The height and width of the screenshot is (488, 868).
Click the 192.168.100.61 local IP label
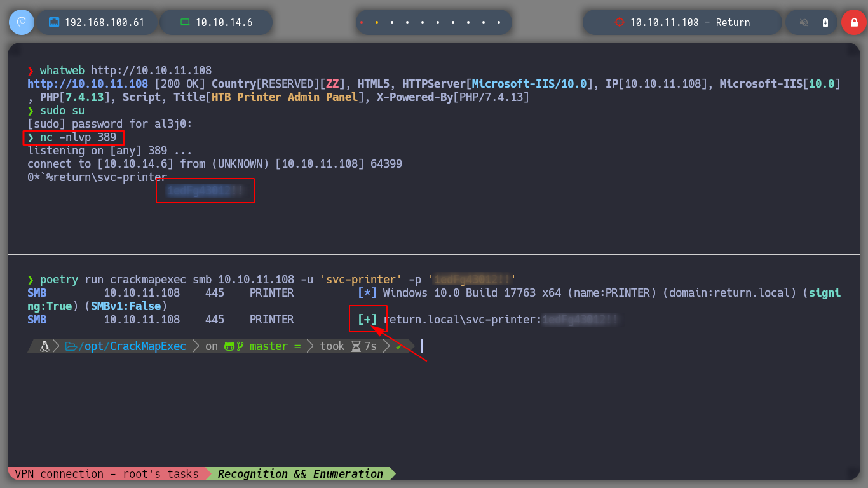105,22
